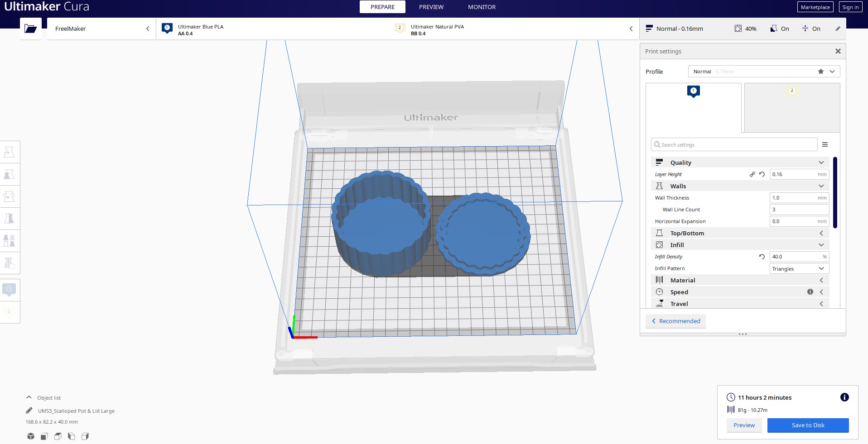Image resolution: width=868 pixels, height=444 pixels.
Task: Open the Profile dropdown showing Normal
Action: click(763, 72)
